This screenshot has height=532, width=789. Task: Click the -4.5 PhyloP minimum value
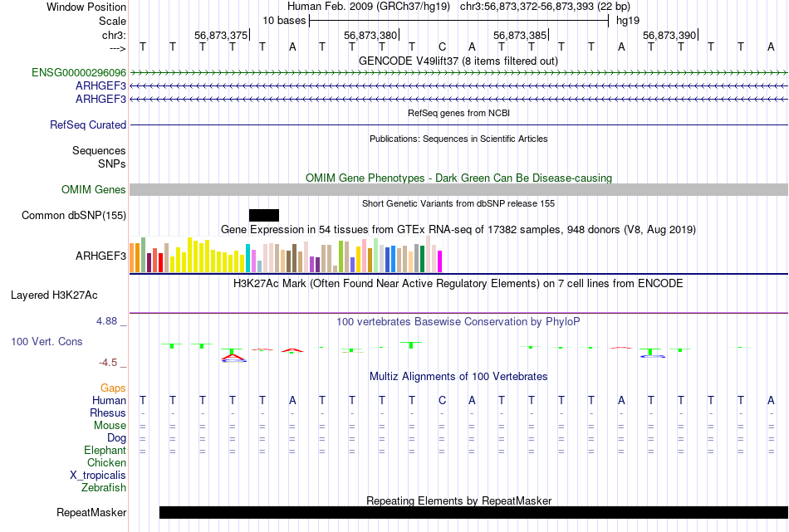click(x=108, y=363)
